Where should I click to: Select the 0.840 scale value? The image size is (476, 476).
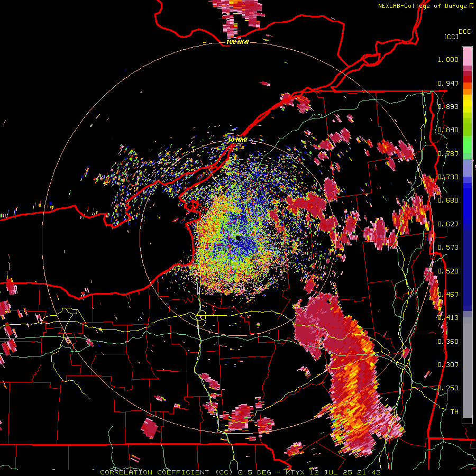click(448, 130)
